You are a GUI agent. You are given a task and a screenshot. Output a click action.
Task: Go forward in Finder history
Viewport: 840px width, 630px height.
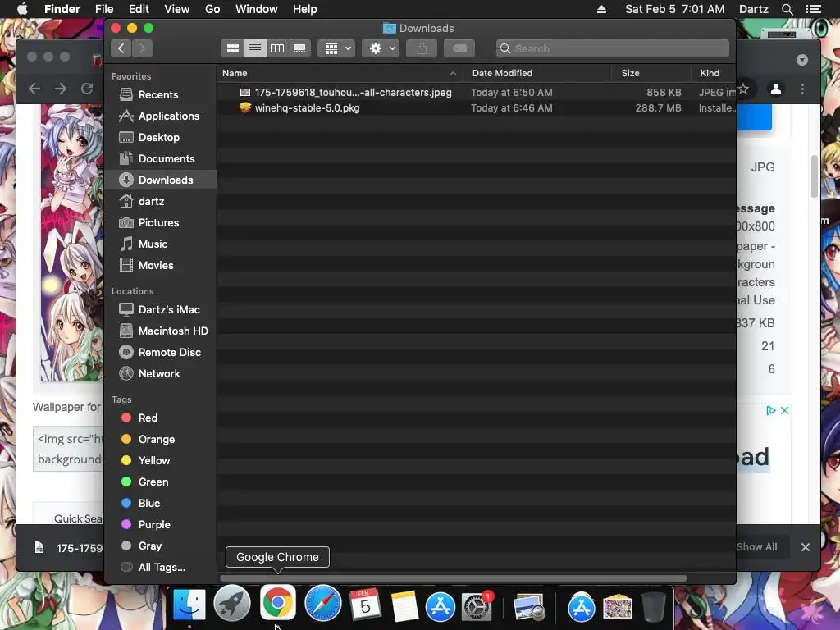[x=142, y=48]
